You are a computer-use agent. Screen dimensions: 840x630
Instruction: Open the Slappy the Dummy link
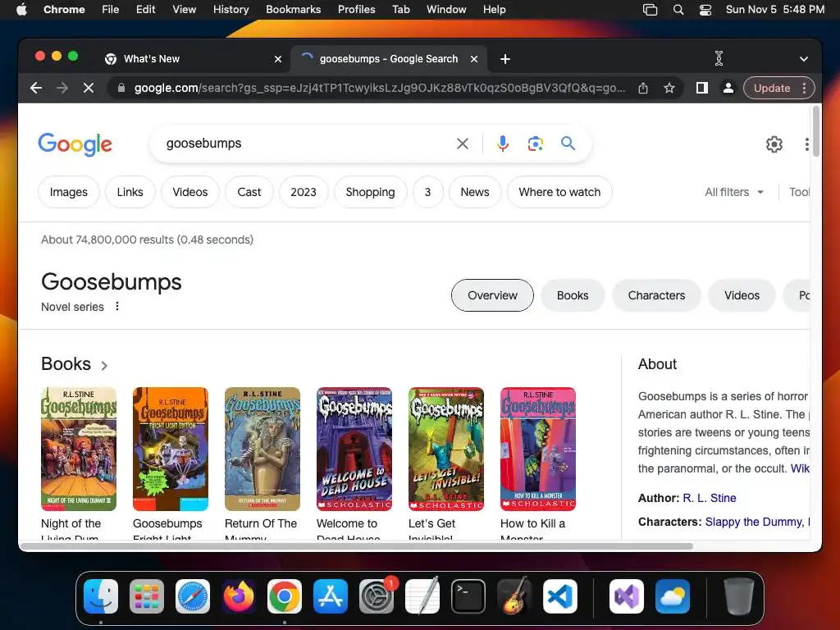(x=754, y=522)
